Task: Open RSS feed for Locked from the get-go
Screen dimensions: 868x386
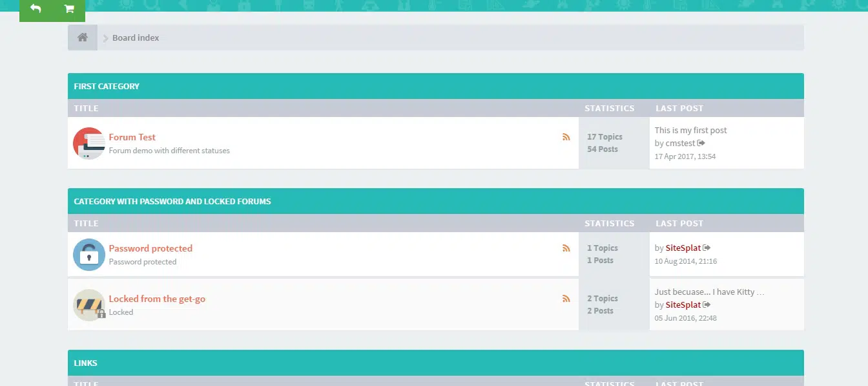Action: pyautogui.click(x=566, y=299)
